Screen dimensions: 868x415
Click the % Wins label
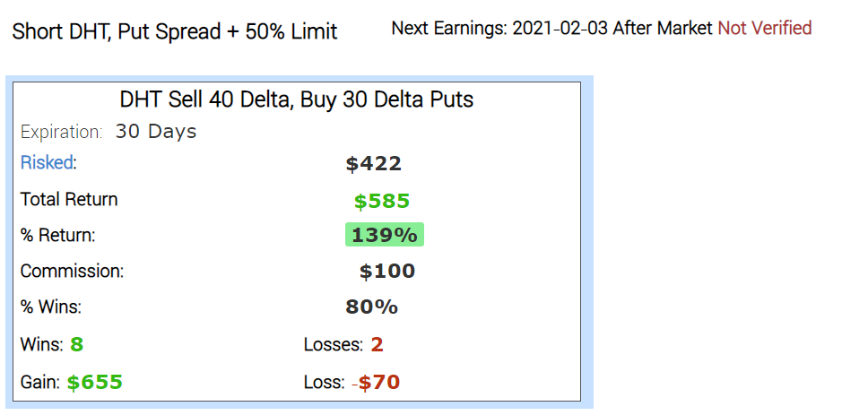point(50,307)
